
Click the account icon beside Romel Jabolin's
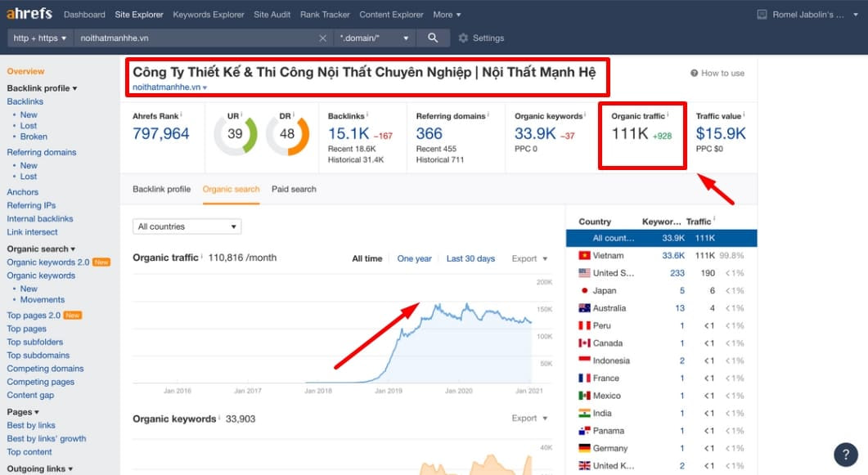point(762,15)
